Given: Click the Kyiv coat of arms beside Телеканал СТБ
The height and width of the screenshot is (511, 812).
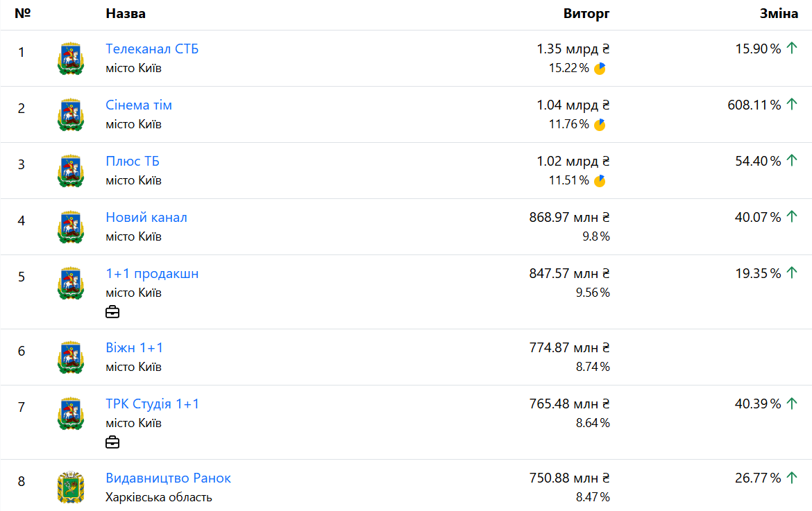Looking at the screenshot, I should click(x=71, y=59).
